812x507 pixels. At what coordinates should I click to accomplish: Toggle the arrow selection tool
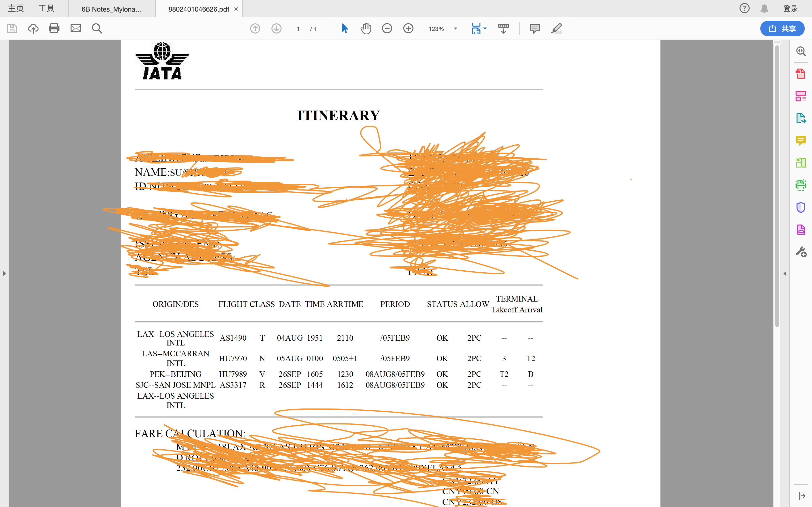[345, 28]
